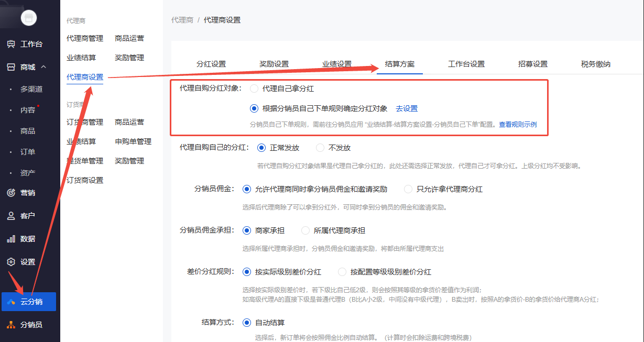This screenshot has width=644, height=342.
Task: Select 所属代理商承担 commission option
Action: pyautogui.click(x=305, y=230)
